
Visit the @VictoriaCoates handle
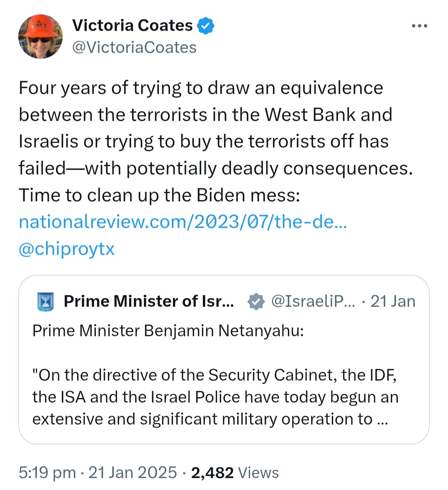[134, 47]
